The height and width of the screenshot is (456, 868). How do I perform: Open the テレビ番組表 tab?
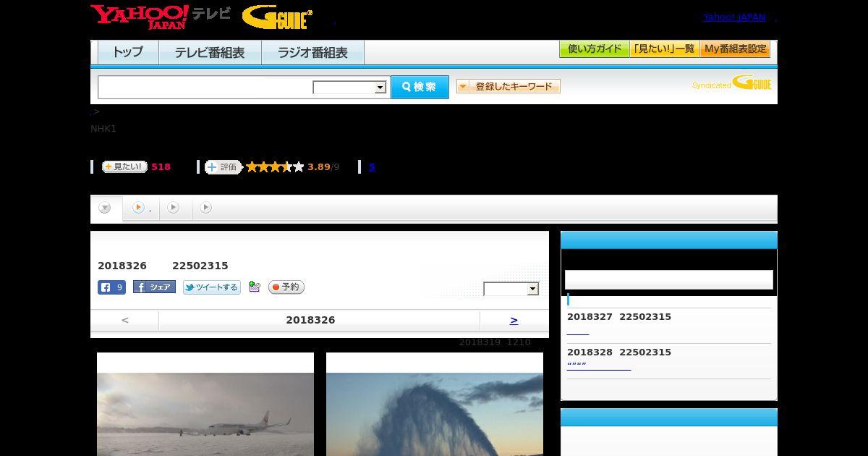coord(210,53)
